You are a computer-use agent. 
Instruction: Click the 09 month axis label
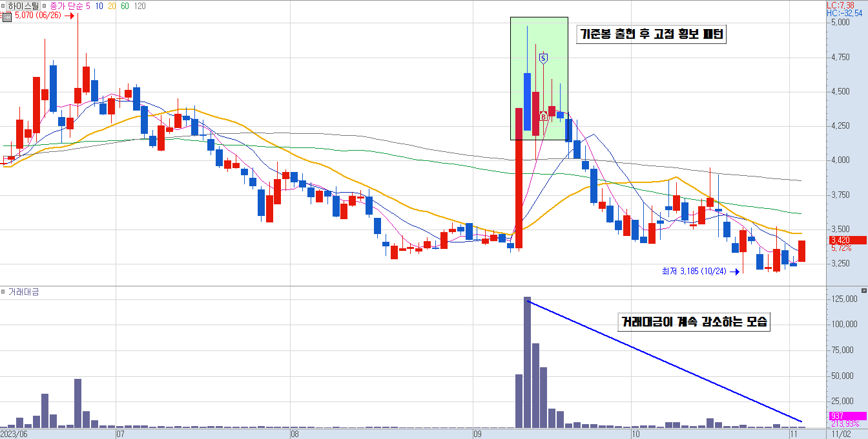(x=478, y=434)
